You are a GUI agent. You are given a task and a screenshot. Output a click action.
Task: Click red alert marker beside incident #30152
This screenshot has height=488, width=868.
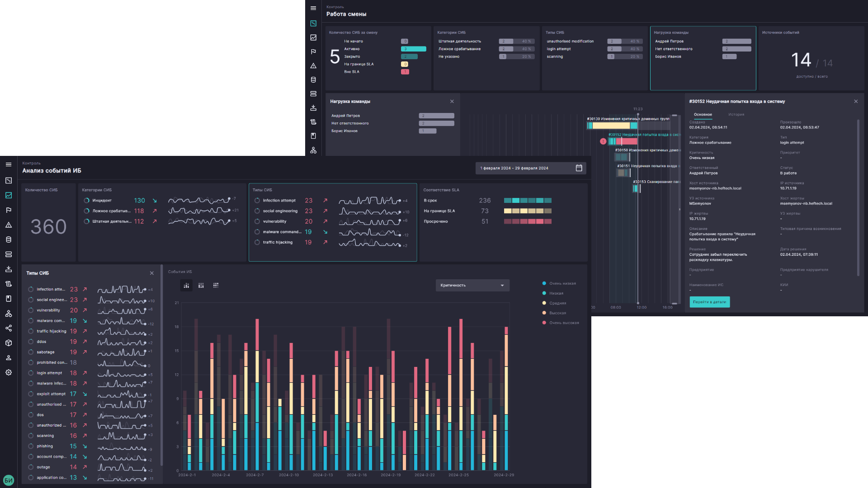(603, 141)
